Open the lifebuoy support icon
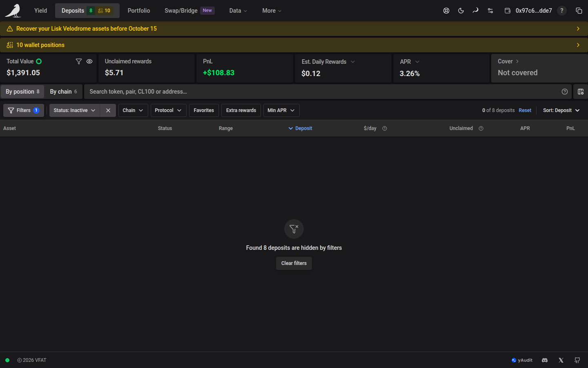588x368 pixels. click(x=446, y=11)
